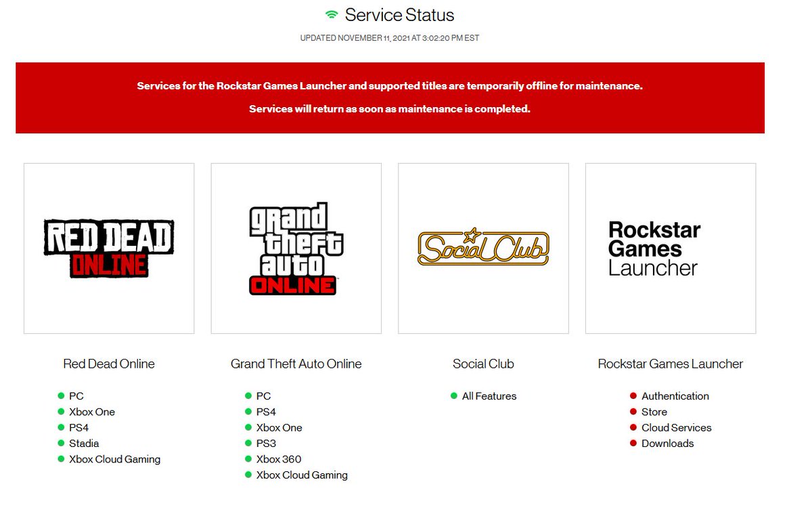812x516 pixels.
Task: Open the Red Dead Online logo card
Action: (109, 249)
